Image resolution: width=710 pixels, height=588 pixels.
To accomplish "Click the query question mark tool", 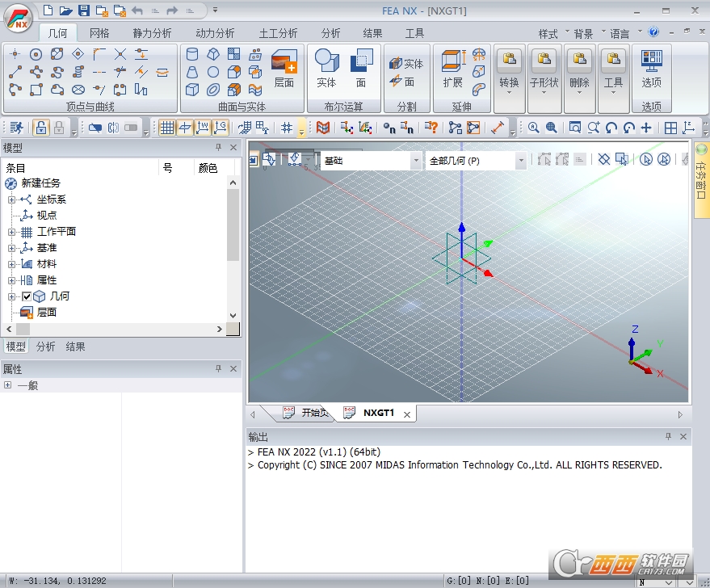I will tap(431, 128).
